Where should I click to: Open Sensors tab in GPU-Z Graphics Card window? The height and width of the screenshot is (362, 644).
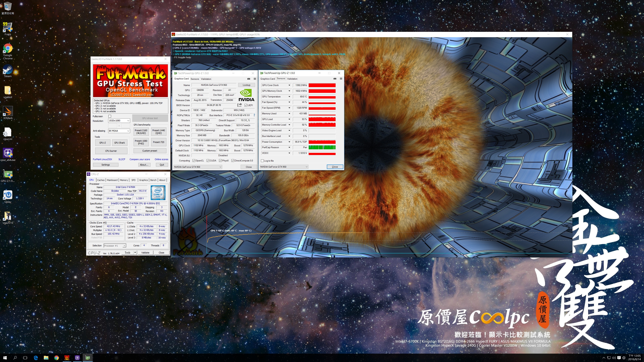[195, 79]
